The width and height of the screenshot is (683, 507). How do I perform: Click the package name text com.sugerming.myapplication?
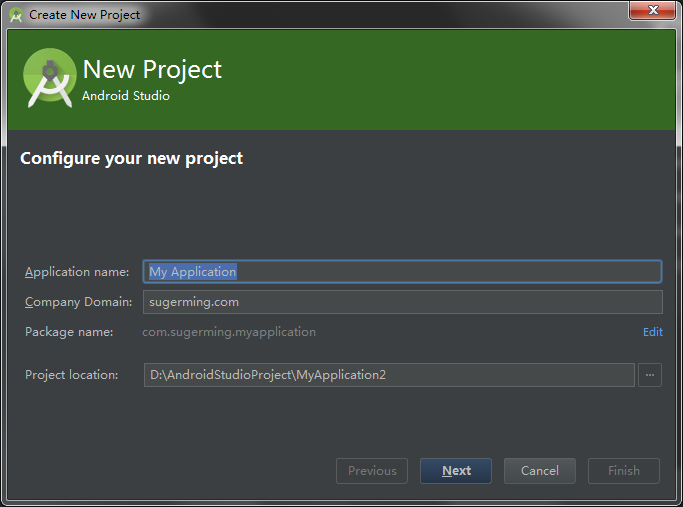tap(229, 332)
